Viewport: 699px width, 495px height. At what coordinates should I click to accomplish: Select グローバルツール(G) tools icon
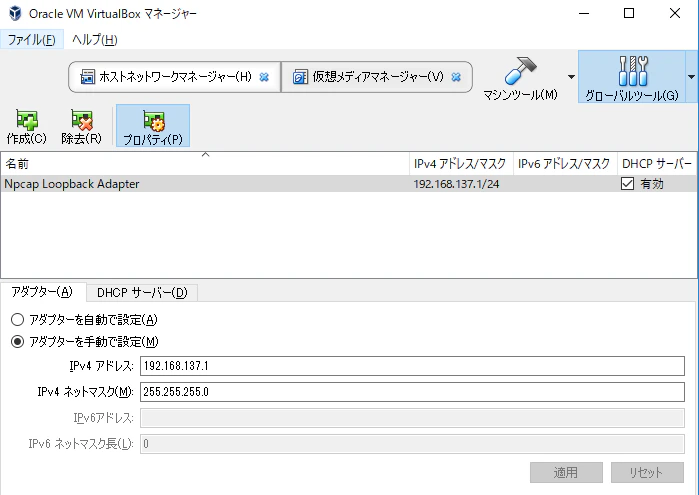click(x=632, y=77)
